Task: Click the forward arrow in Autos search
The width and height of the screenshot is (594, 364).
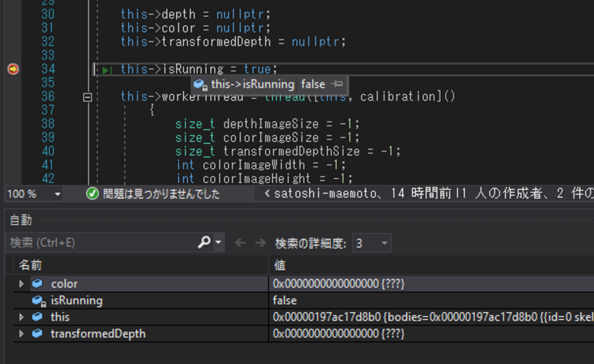Action: click(x=260, y=243)
